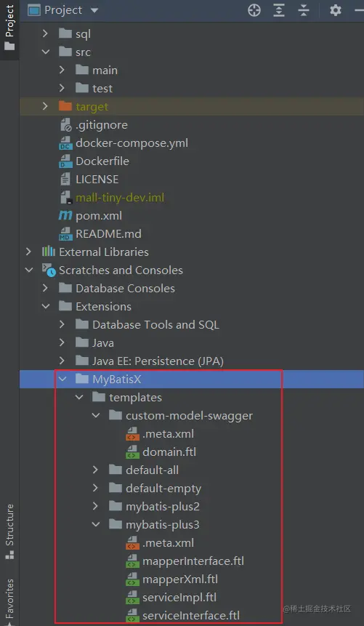Click the domain.ftl file icon

[132, 452]
